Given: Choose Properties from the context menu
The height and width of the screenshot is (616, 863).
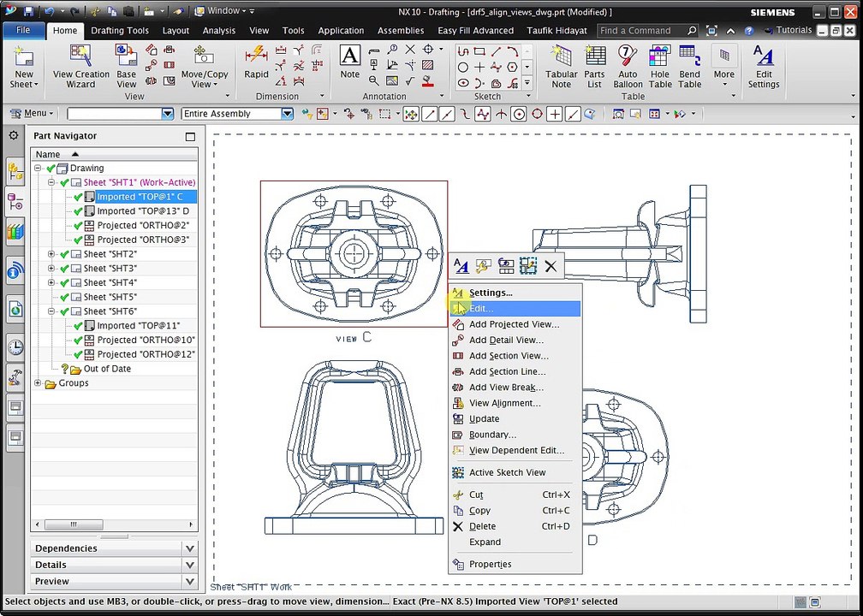Looking at the screenshot, I should click(515, 564).
